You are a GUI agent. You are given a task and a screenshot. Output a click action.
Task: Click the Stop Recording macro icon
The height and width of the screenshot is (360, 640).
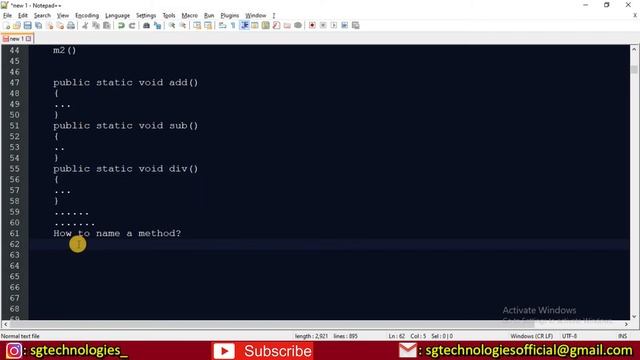pyautogui.click(x=323, y=25)
